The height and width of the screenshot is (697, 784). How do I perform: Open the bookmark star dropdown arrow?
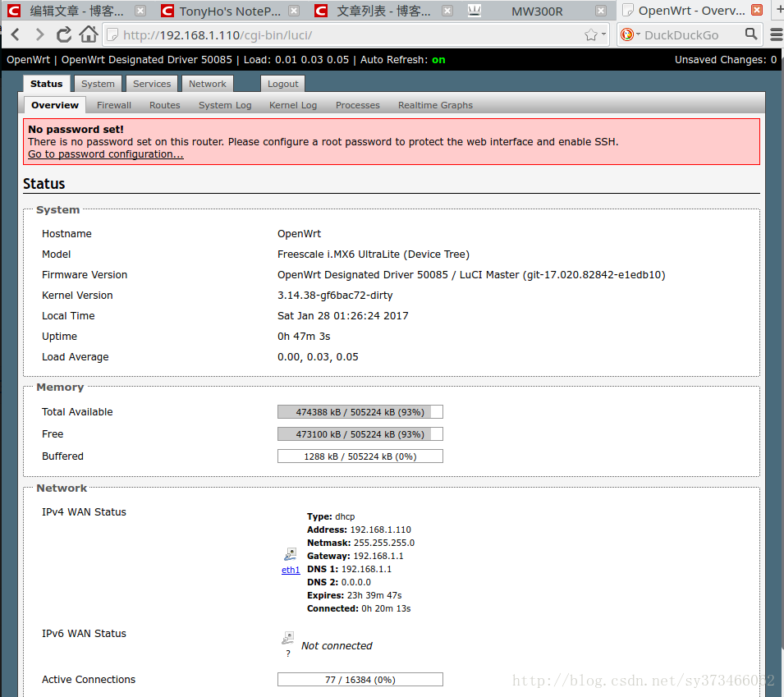click(x=603, y=34)
